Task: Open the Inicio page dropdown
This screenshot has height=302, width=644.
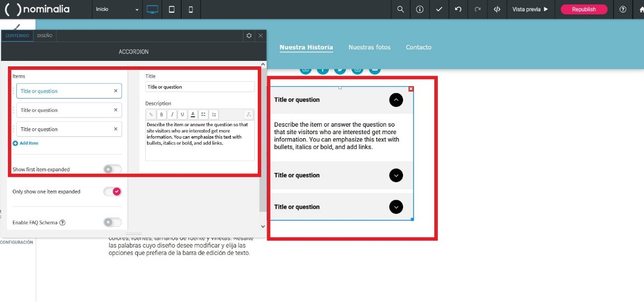Action: coord(117,9)
